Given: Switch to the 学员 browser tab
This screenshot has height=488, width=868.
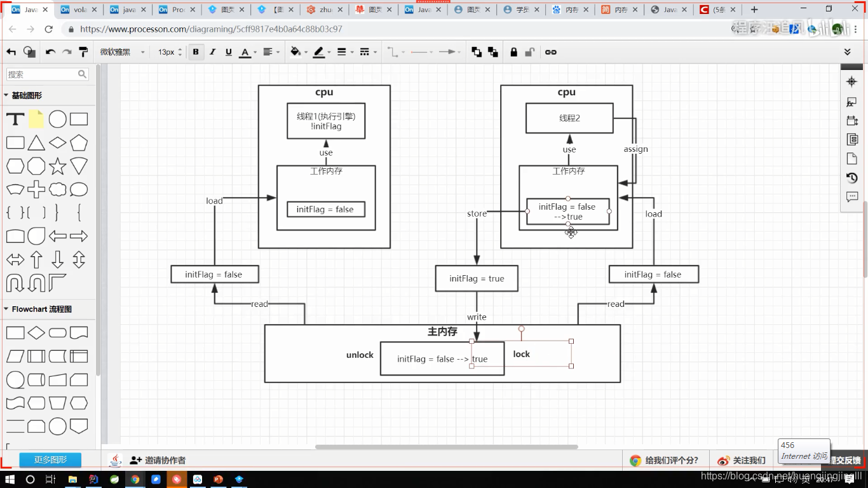Looking at the screenshot, I should 522,10.
